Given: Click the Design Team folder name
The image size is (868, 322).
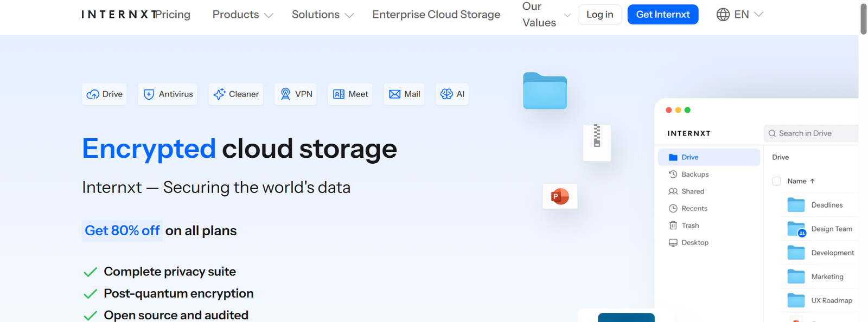Looking at the screenshot, I should point(832,229).
